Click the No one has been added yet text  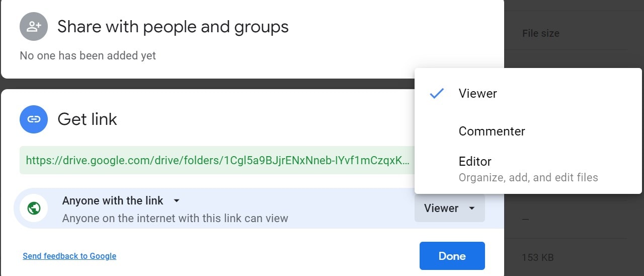[x=88, y=55]
